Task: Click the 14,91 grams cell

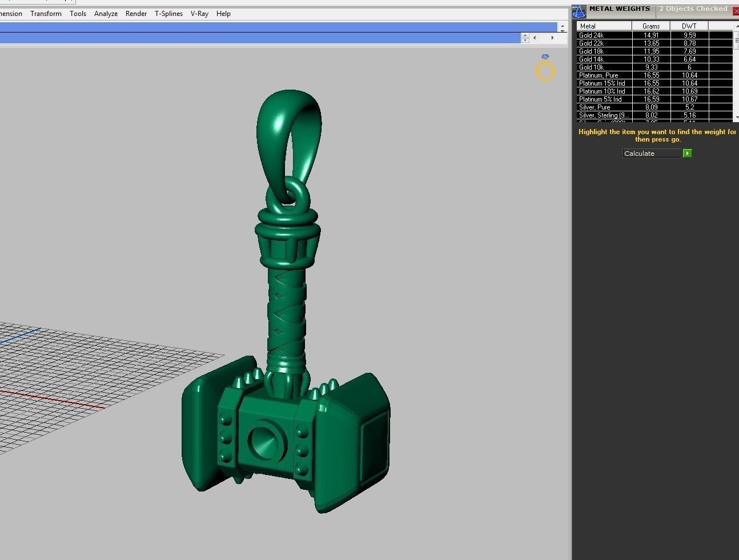Action: [x=651, y=35]
